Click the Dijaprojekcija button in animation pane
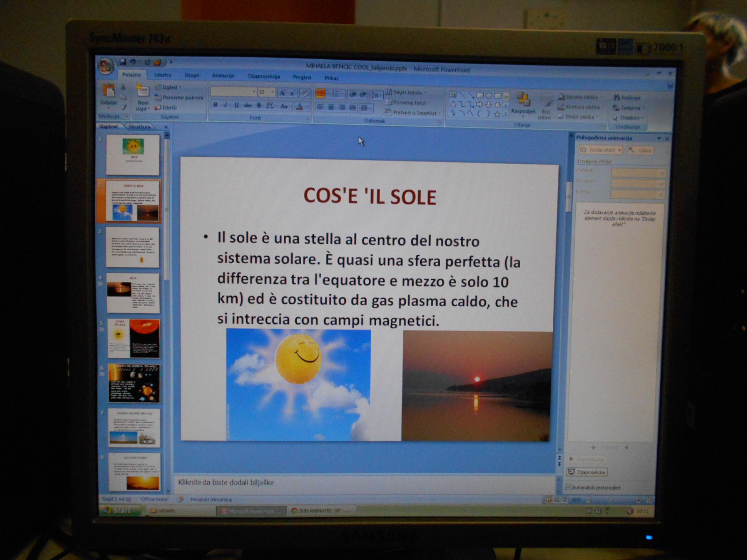Image resolution: width=747 pixels, height=560 pixels. point(587,472)
